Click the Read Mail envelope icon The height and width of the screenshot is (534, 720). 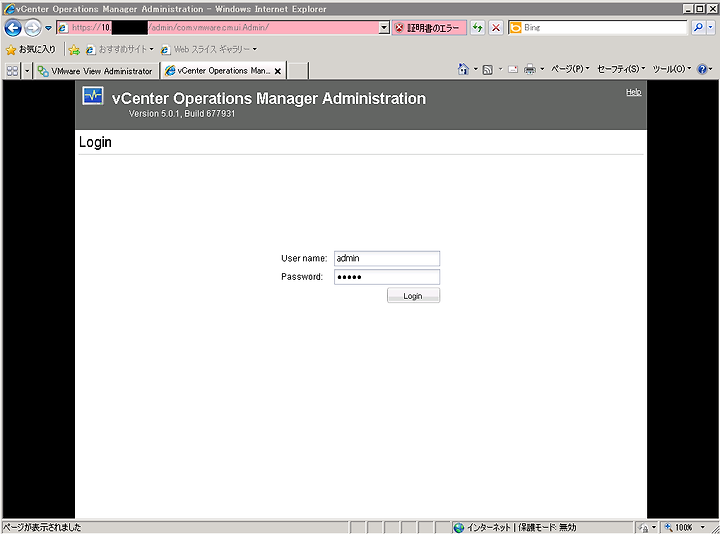513,69
